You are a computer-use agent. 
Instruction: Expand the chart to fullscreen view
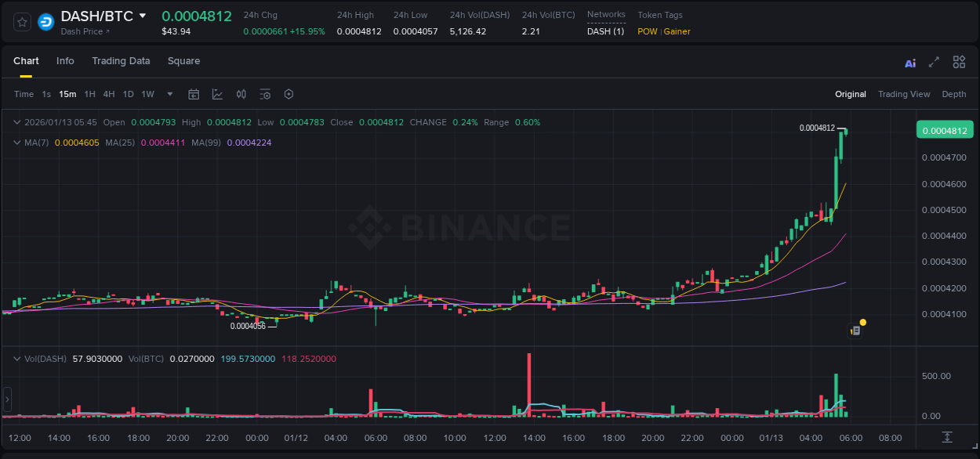934,61
